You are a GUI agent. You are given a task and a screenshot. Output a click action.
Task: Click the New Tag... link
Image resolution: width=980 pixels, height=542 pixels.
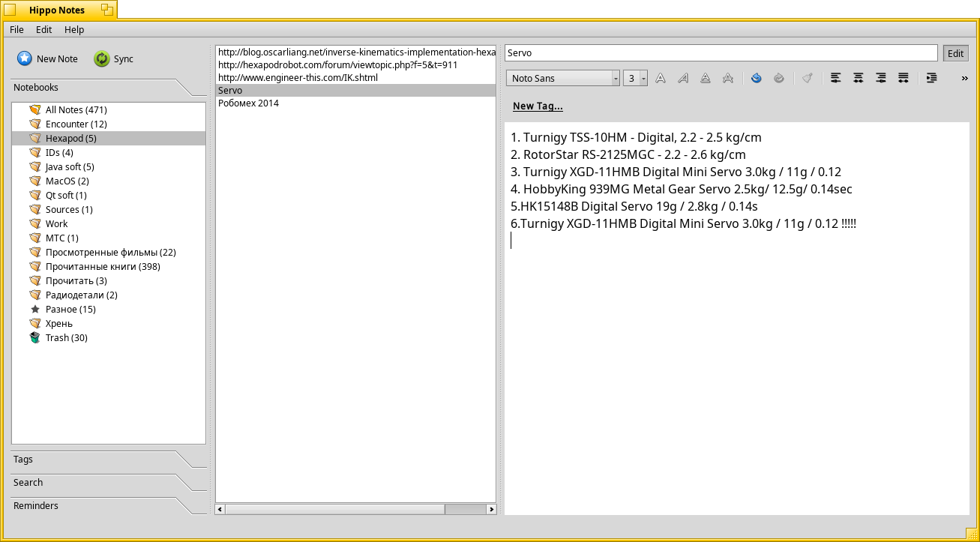(x=538, y=106)
